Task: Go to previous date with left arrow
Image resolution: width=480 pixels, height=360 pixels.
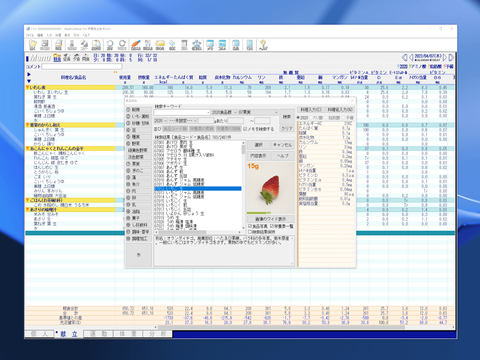Action: pyautogui.click(x=411, y=57)
